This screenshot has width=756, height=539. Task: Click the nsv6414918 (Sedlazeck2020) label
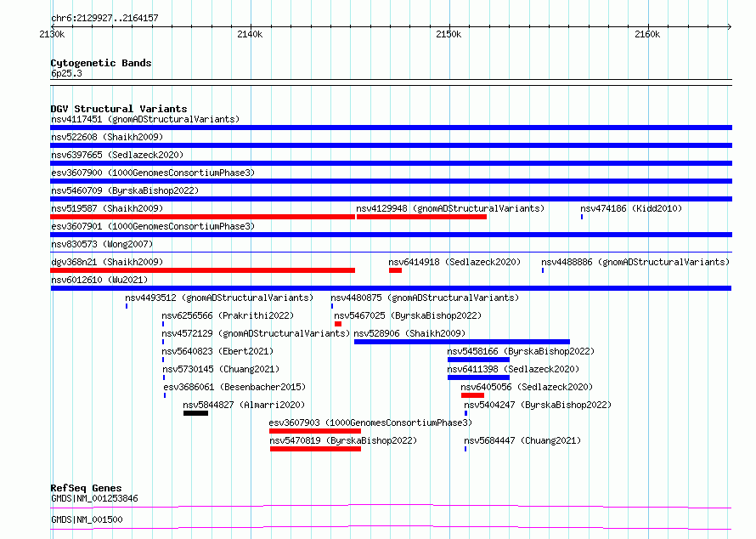454,262
